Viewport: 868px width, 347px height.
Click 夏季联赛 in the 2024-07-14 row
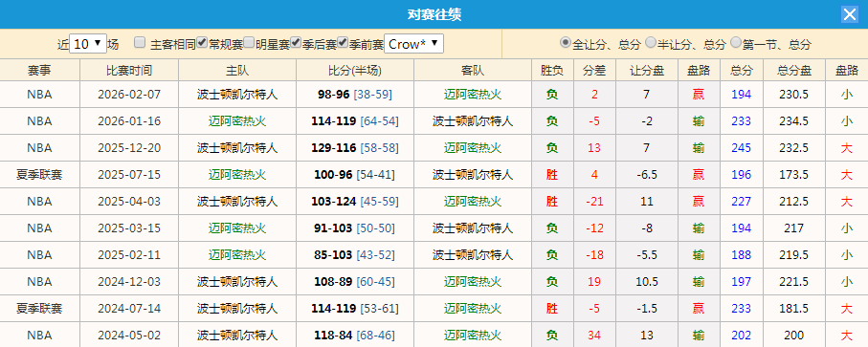click(x=39, y=309)
